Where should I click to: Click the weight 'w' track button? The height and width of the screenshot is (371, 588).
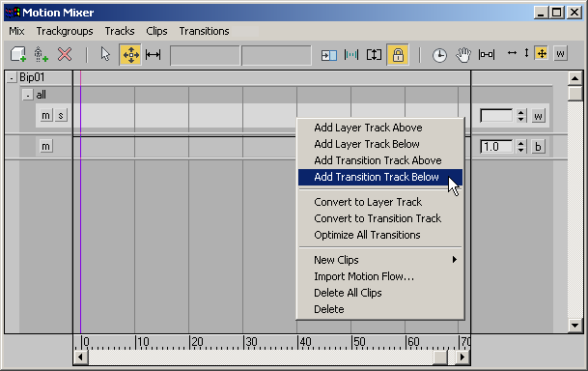[538, 116]
